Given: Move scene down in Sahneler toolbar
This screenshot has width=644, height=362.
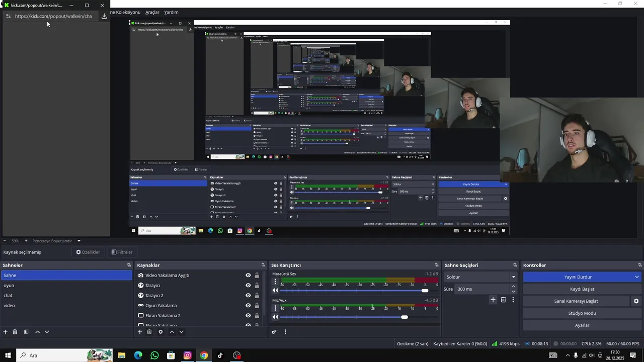Looking at the screenshot, I should tap(47, 332).
